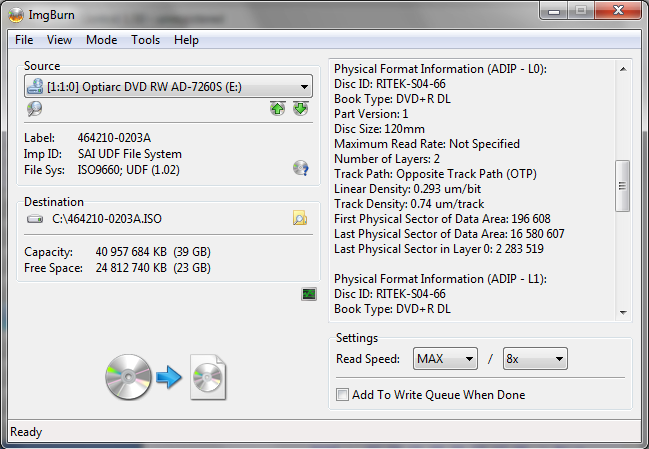Enable Add To Write Queue When Done
The width and height of the screenshot is (649, 449).
342,394
